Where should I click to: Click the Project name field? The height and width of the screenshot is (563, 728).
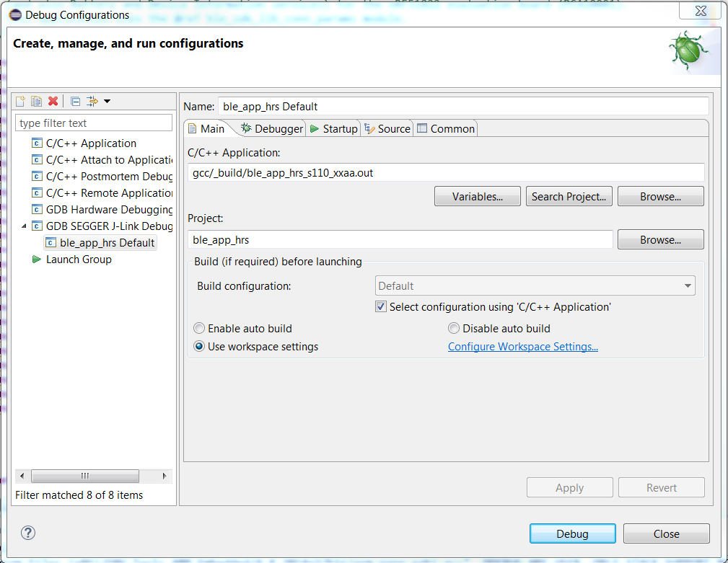pyautogui.click(x=400, y=240)
